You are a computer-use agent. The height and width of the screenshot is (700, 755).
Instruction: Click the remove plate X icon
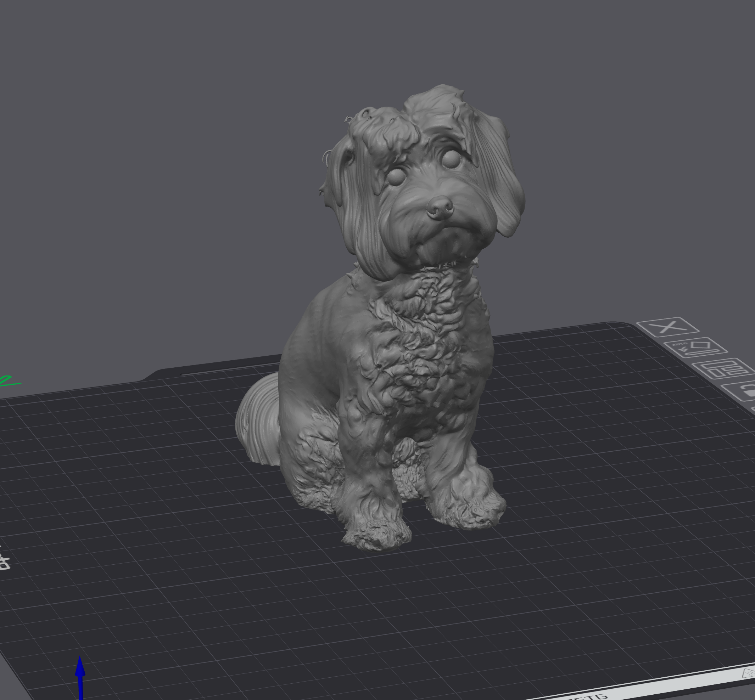pos(667,327)
